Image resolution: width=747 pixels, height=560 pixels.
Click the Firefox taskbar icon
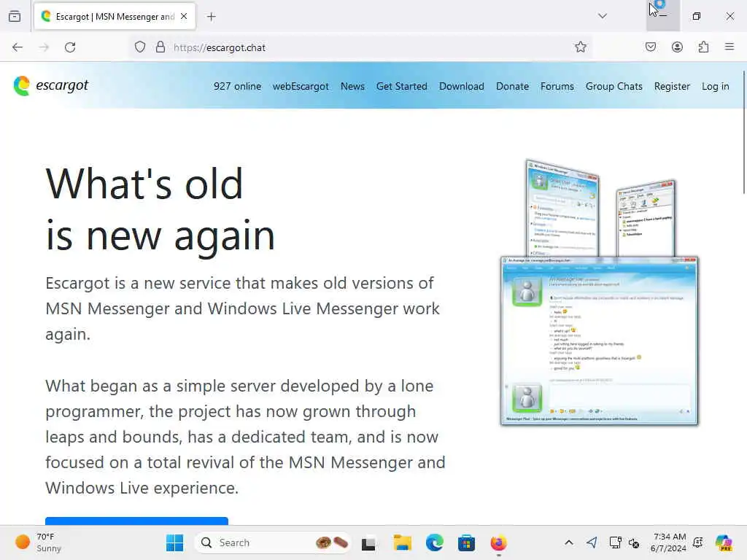499,542
